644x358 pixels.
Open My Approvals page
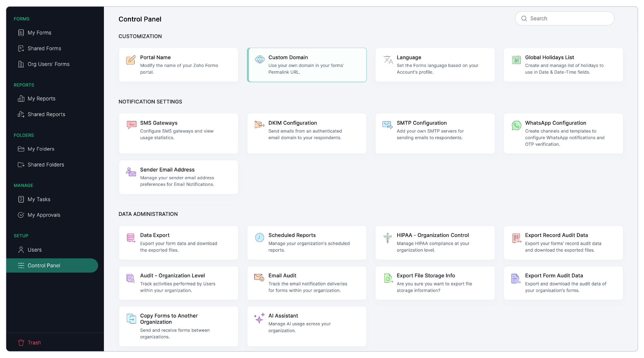(x=44, y=215)
